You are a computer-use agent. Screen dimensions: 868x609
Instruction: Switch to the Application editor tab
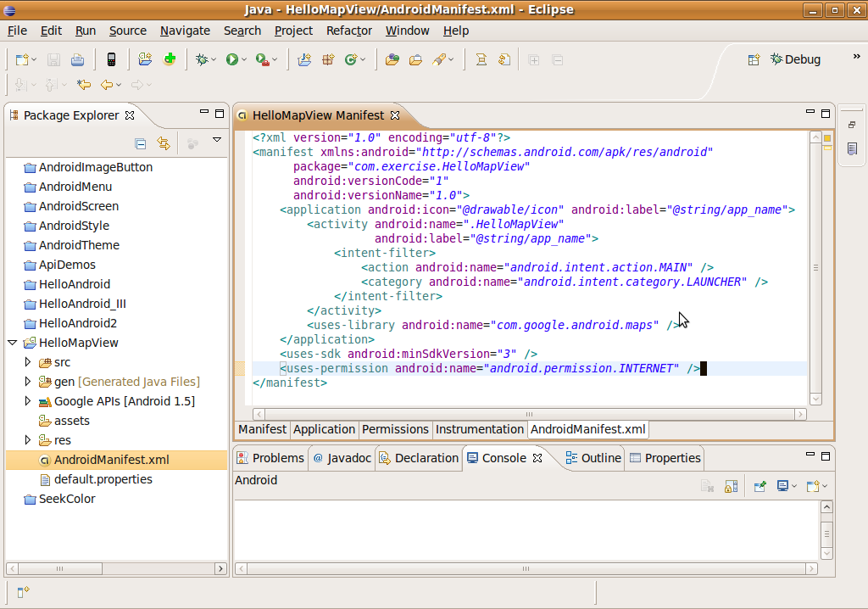tap(324, 429)
